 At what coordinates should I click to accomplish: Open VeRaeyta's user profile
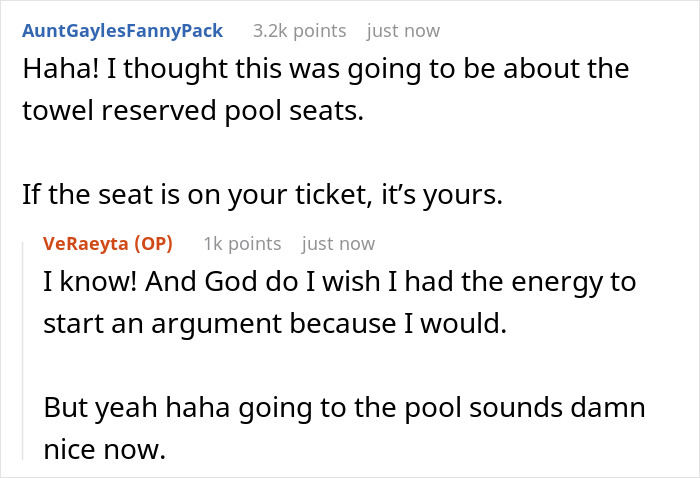[92, 244]
